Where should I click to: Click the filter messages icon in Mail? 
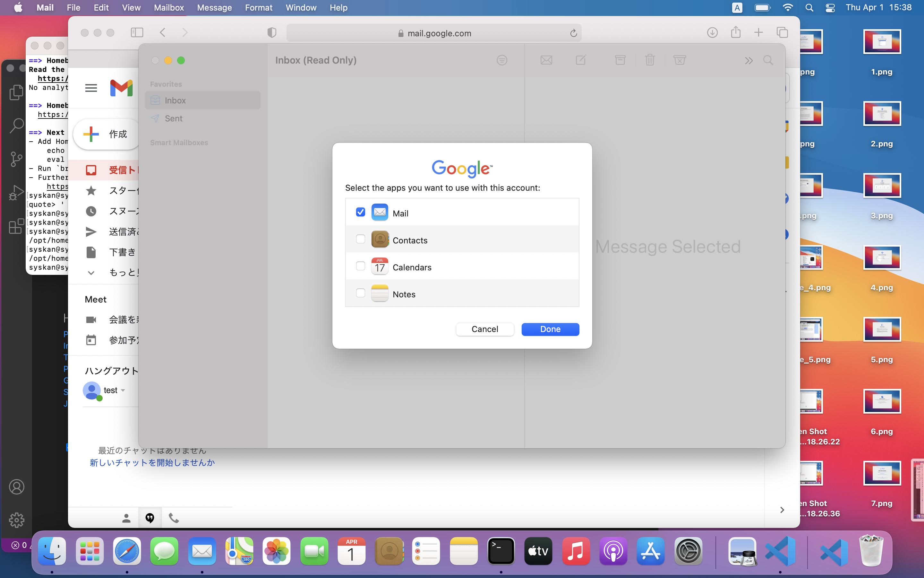point(502,60)
